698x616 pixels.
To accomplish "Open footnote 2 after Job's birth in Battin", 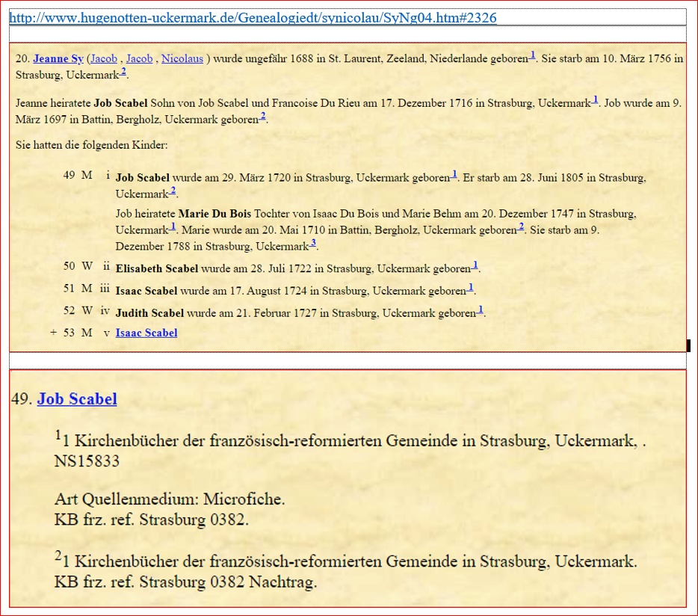I will coord(262,117).
